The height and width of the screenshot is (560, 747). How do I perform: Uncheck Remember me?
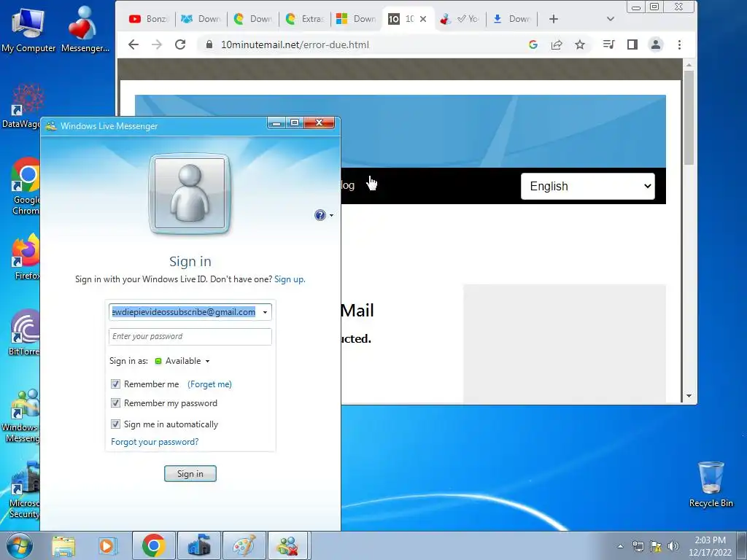(115, 384)
